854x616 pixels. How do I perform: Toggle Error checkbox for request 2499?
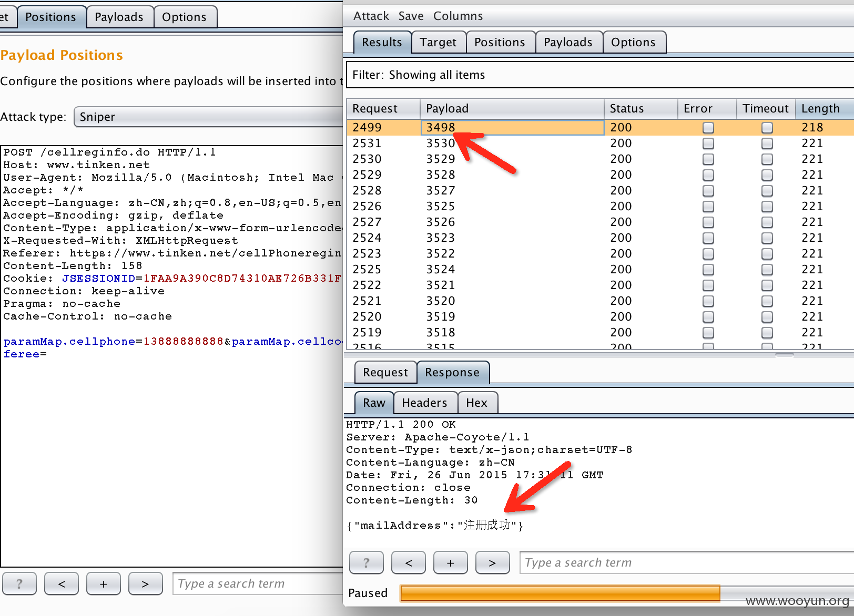[x=708, y=127]
